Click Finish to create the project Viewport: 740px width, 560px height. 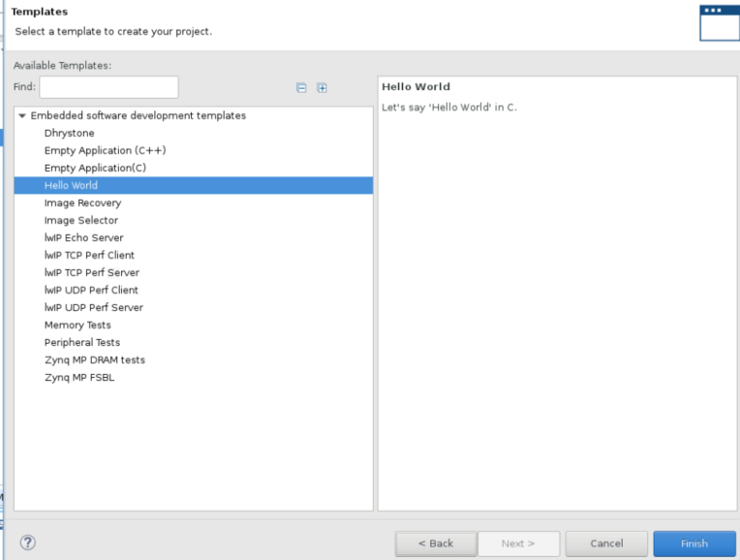coord(694,544)
